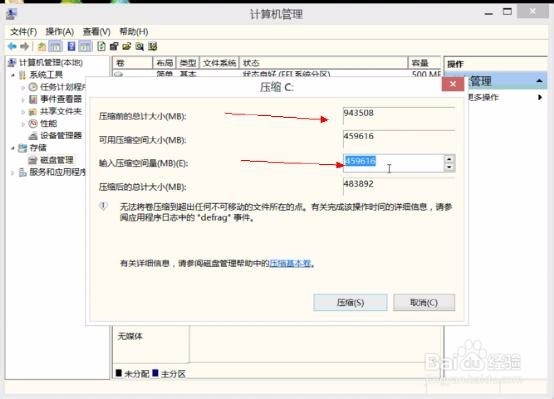Collapse the 存储 tree node
Image resolution: width=554 pixels, height=399 pixels.
(13, 148)
